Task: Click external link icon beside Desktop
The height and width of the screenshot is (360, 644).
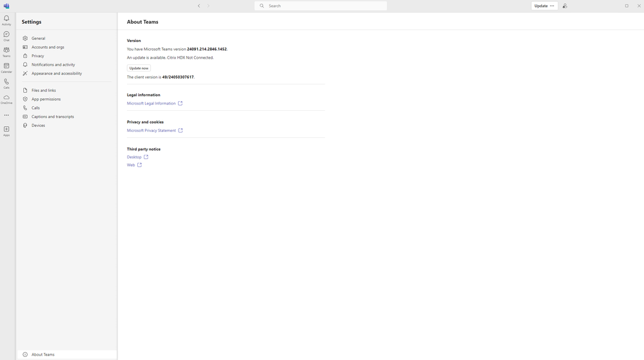Action: point(146,156)
